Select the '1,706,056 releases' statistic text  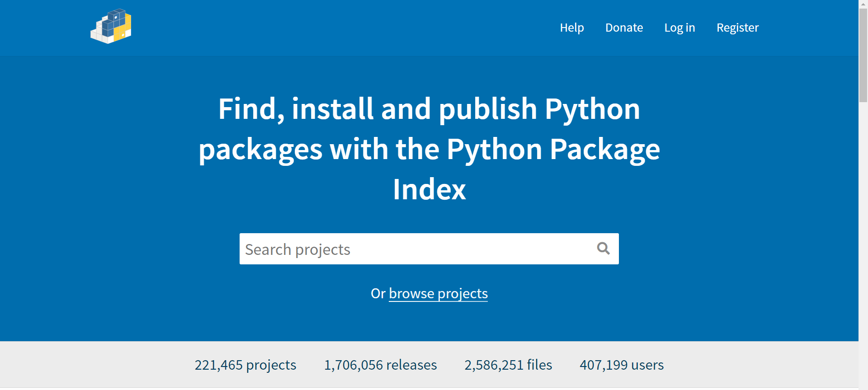click(380, 365)
